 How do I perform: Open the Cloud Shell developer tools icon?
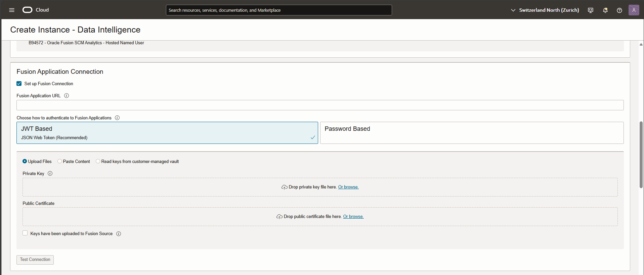(x=591, y=10)
